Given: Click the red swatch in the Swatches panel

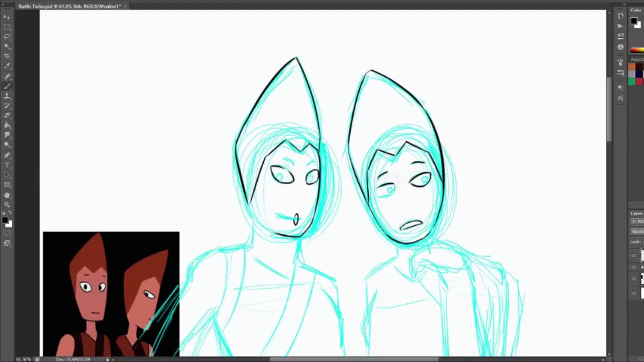Looking at the screenshot, I should click(639, 81).
